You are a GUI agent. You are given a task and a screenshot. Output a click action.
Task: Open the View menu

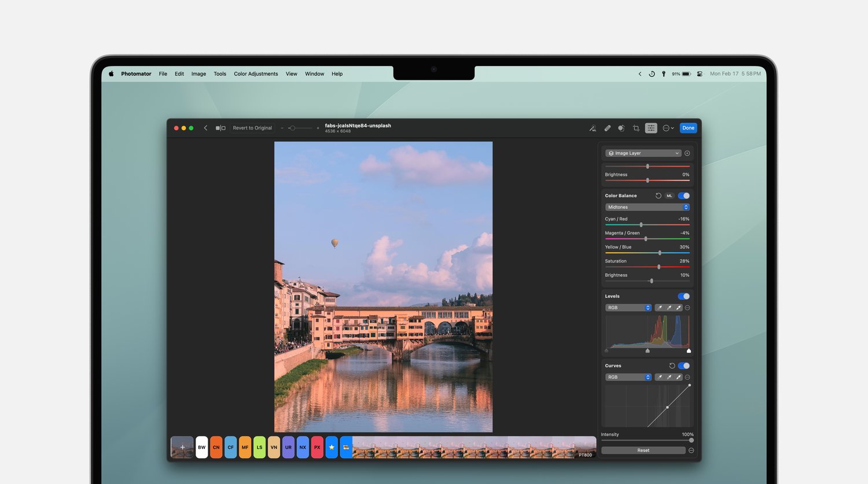(292, 74)
